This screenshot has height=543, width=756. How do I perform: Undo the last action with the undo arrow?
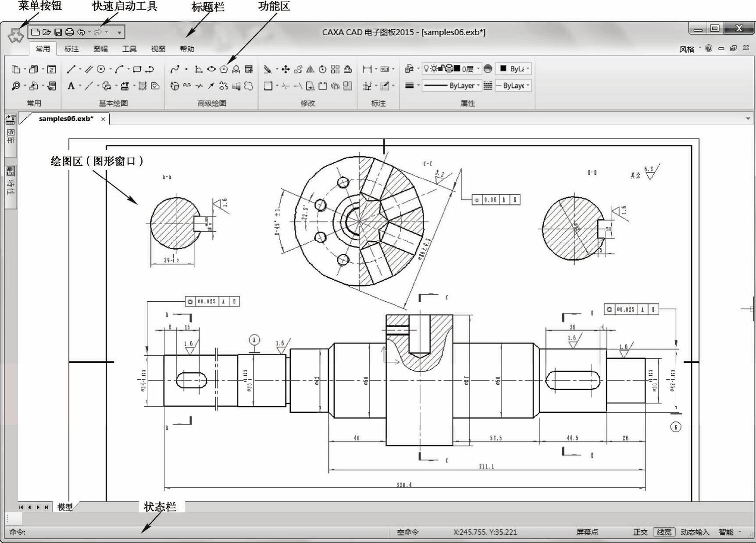tap(81, 32)
